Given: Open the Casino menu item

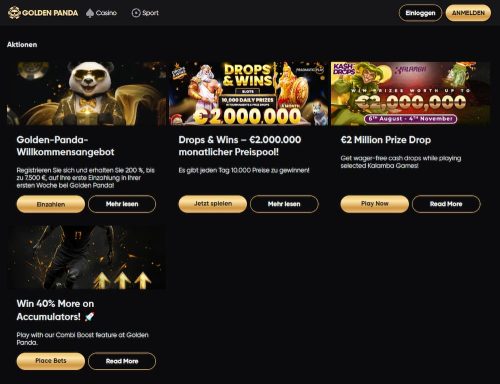Looking at the screenshot, I should (102, 13).
